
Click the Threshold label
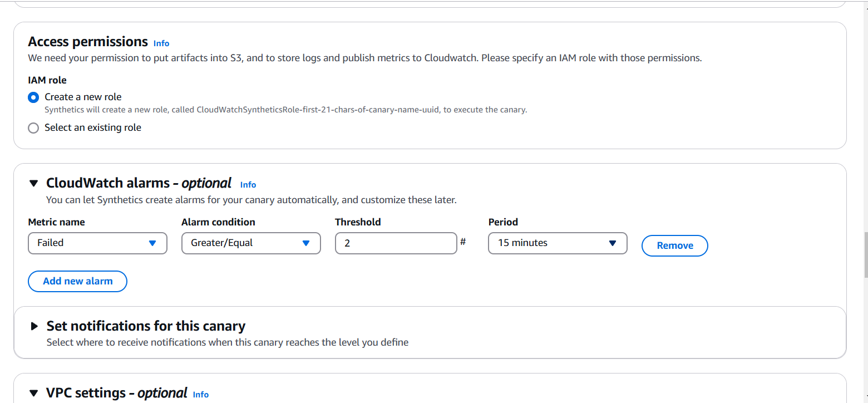click(x=358, y=222)
